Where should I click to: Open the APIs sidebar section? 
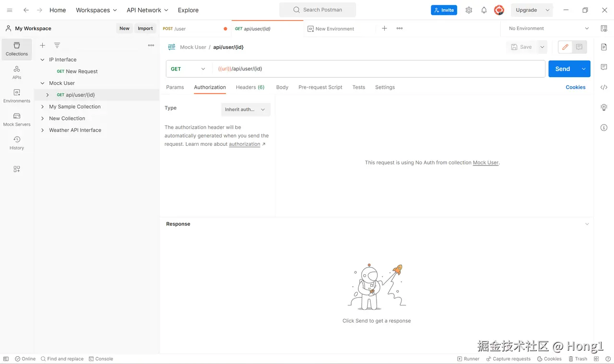tap(17, 72)
